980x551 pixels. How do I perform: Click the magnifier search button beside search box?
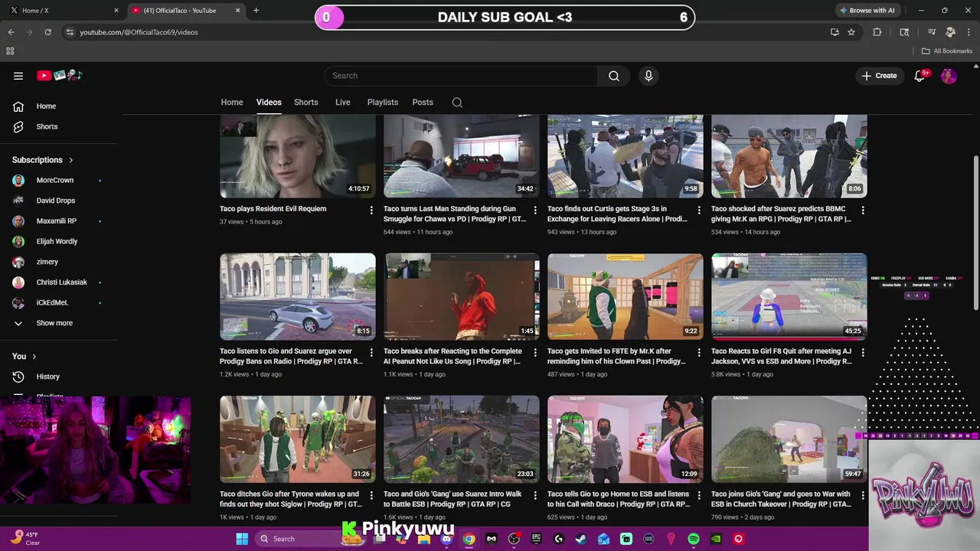click(614, 76)
